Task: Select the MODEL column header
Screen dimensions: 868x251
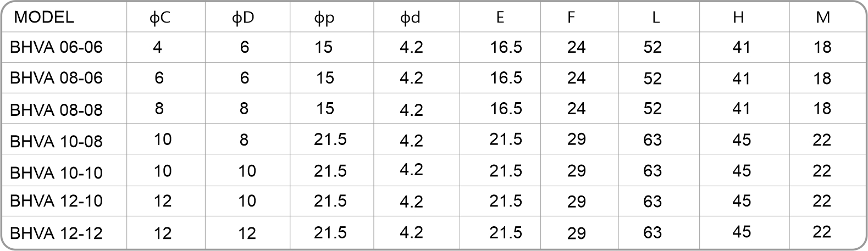Action: click(x=43, y=18)
